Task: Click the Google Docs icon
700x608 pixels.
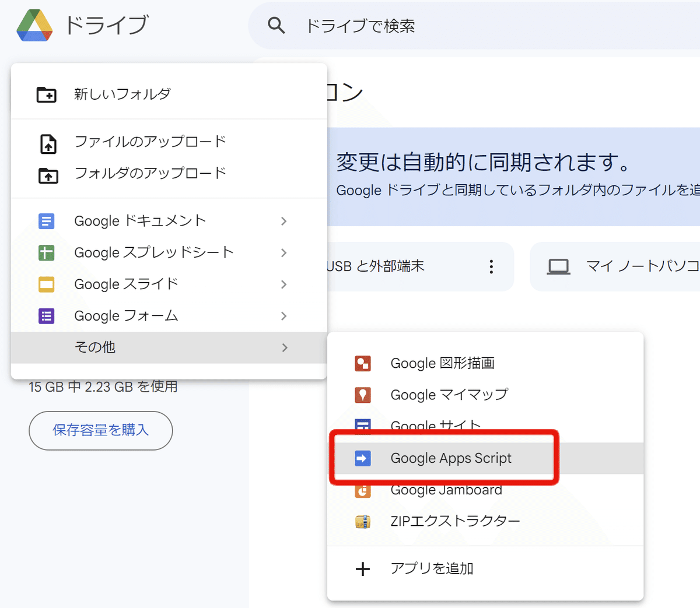Action: (x=46, y=222)
